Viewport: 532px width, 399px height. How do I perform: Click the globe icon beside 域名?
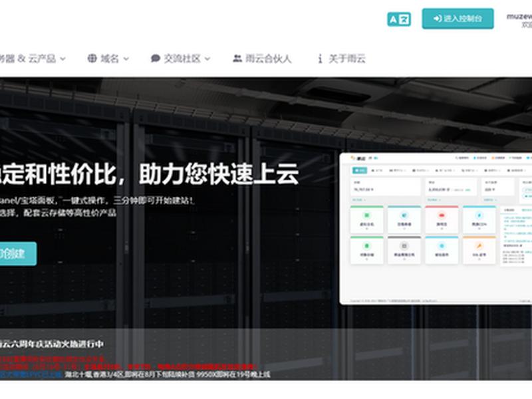(92, 59)
